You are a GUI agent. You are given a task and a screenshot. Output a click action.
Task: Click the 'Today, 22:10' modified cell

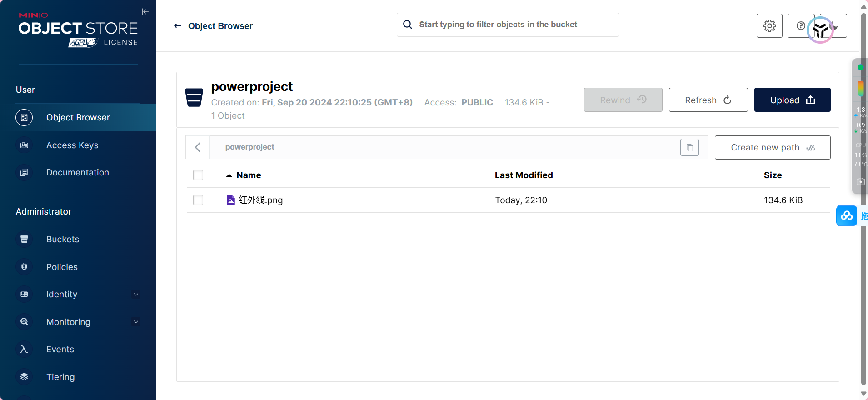(x=521, y=200)
